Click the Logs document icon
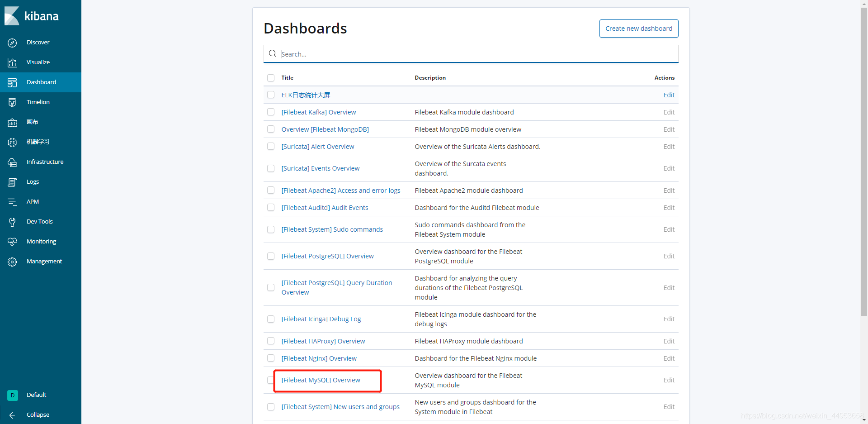This screenshot has width=868, height=424. tap(12, 182)
